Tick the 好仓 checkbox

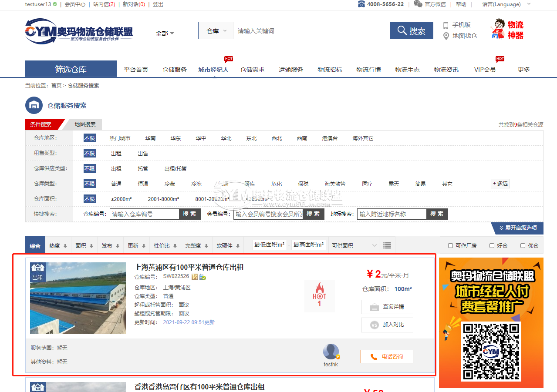(492, 246)
